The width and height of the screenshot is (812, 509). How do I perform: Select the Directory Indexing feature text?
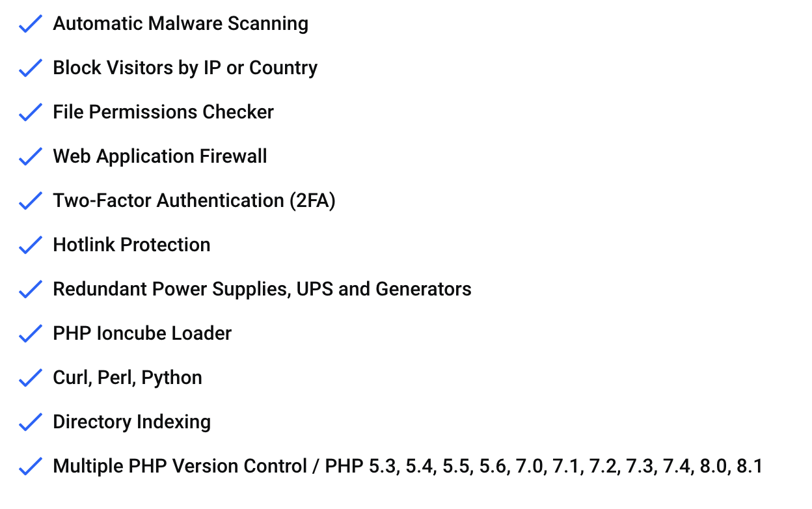click(x=132, y=422)
